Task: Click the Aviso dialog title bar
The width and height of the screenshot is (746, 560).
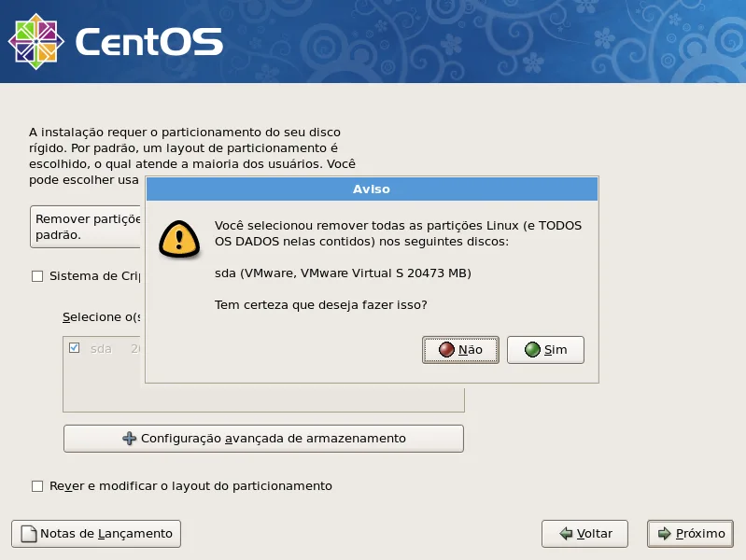Action: 372,189
